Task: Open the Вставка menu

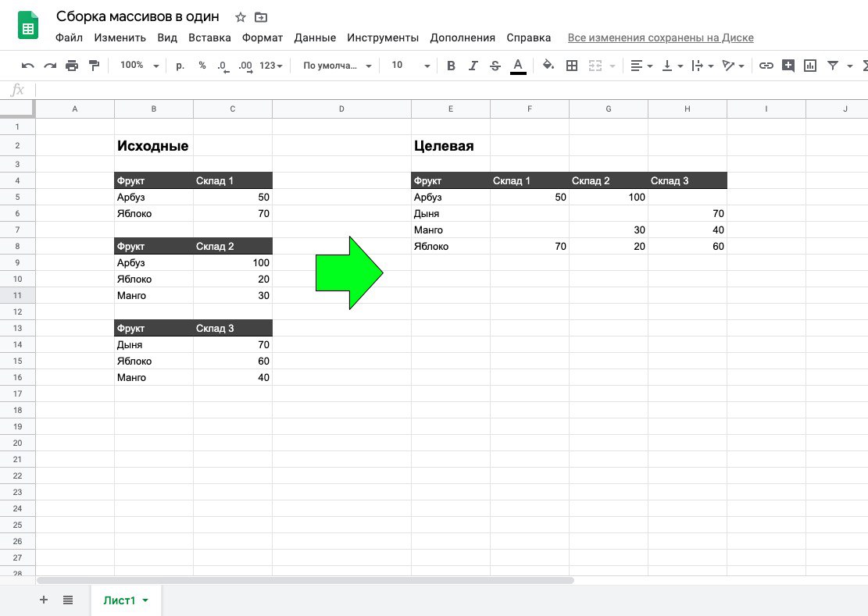Action: click(x=209, y=37)
